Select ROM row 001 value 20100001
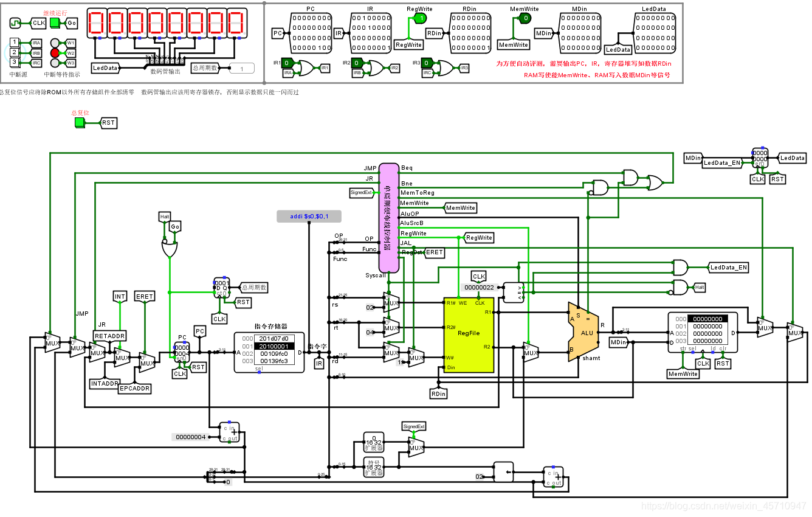The width and height of the screenshot is (812, 517). click(x=274, y=346)
